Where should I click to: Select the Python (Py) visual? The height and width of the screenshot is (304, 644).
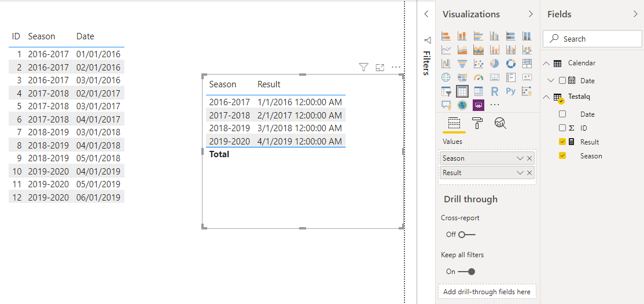coord(510,91)
